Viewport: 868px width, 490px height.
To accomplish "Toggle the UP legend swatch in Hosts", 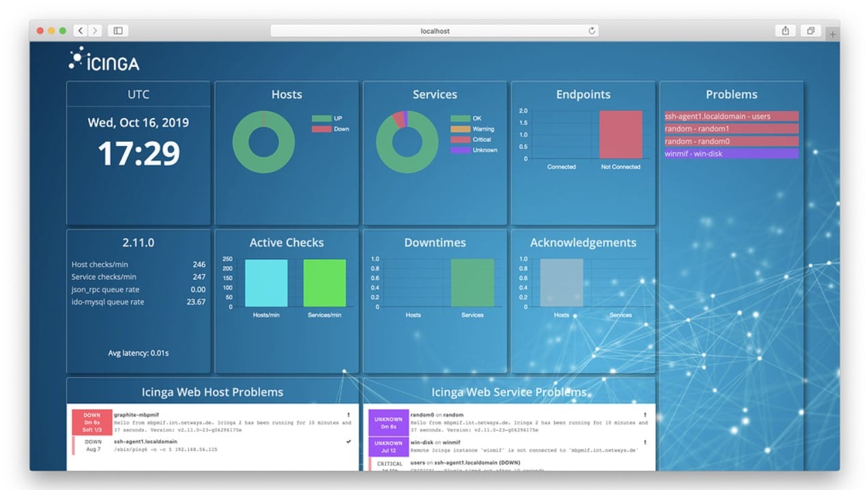I will [x=321, y=119].
